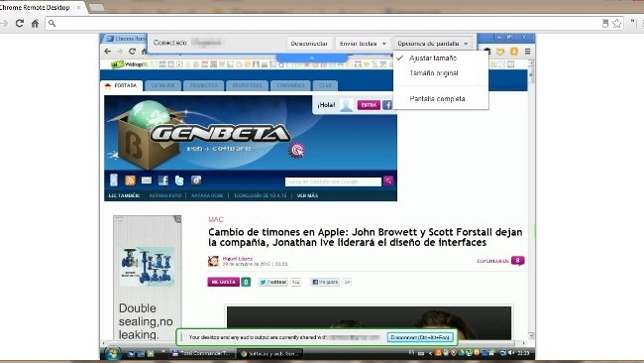
Task: Go forward in the remote Chrome window
Action: click(x=120, y=52)
